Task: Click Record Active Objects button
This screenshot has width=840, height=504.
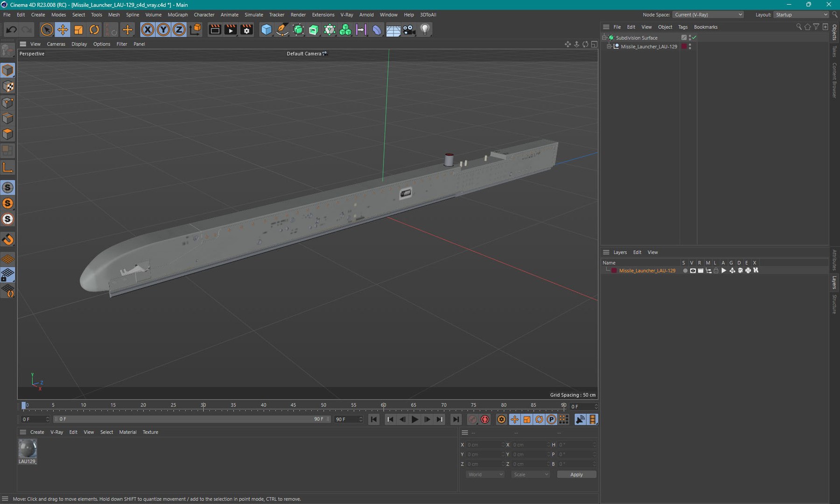Action: (473, 420)
